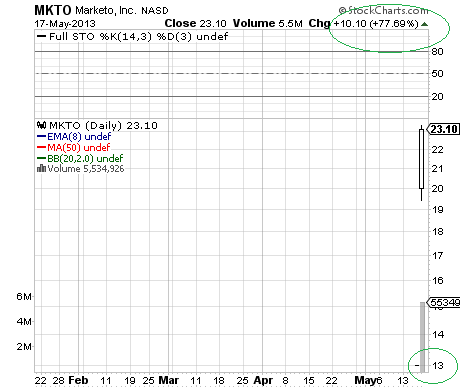Click the Chg +10.10 (+77.69%) value

(x=363, y=23)
